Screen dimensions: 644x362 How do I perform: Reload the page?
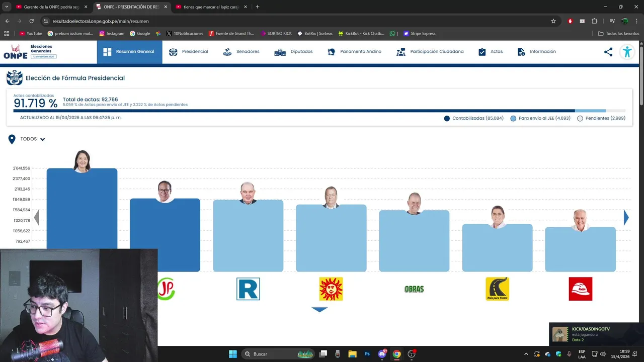[31, 21]
